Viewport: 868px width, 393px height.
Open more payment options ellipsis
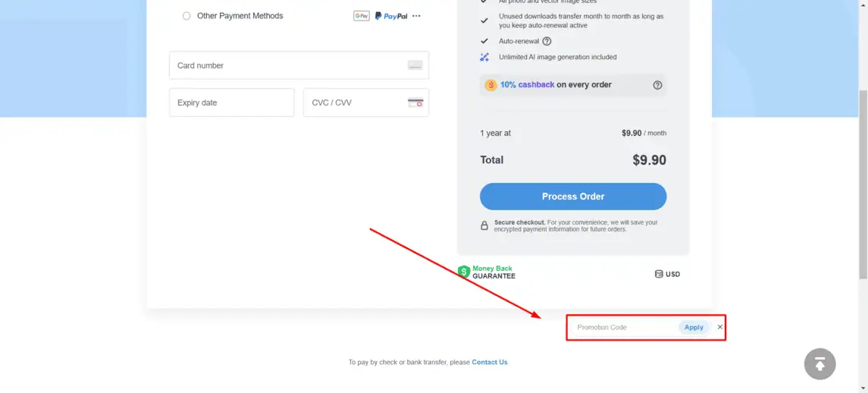[x=416, y=16]
